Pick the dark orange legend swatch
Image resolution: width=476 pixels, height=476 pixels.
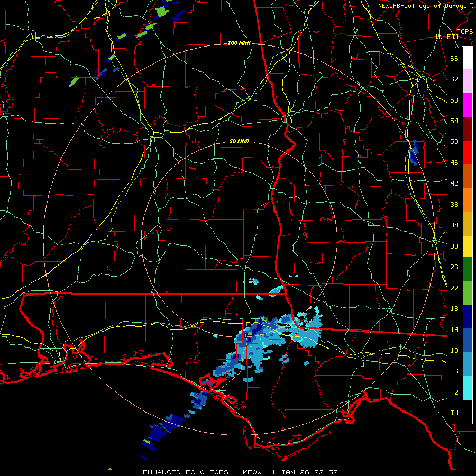tap(467, 176)
